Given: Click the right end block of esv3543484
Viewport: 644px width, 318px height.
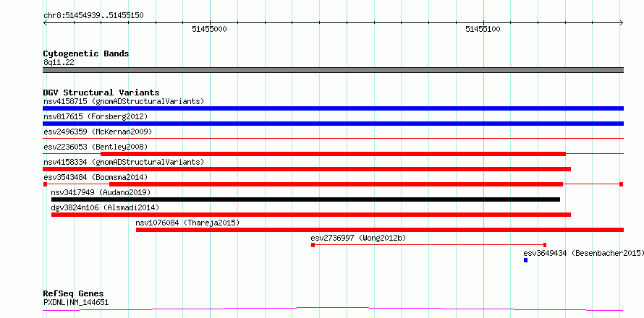Looking at the screenshot, I should (x=622, y=184).
